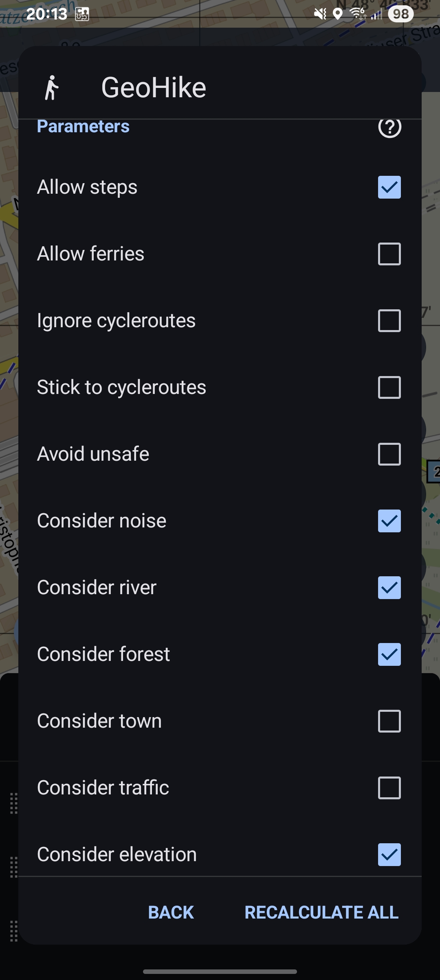Tap the muted sound status icon
The image size is (440, 980).
pos(320,14)
